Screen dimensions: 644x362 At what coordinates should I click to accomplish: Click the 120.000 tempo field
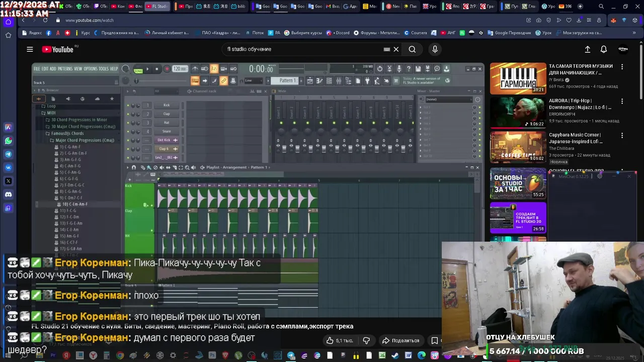180,69
